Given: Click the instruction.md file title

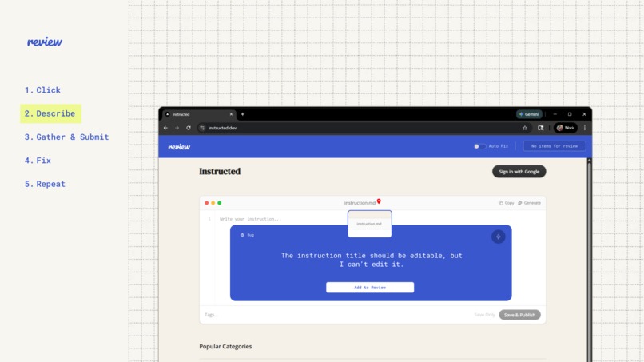Looking at the screenshot, I should tap(360, 203).
